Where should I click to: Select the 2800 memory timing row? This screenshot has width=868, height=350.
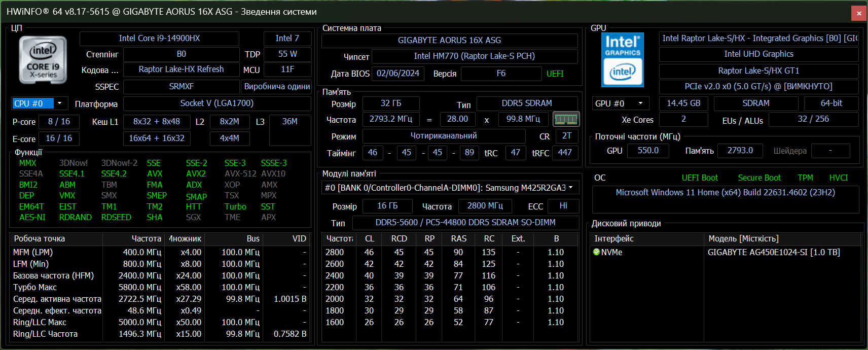click(450, 252)
